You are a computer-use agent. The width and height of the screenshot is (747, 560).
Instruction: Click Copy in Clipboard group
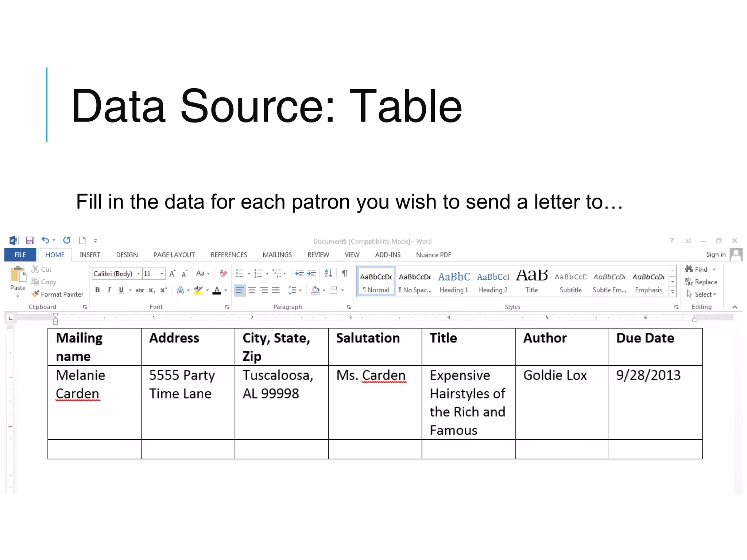pyautogui.click(x=43, y=282)
